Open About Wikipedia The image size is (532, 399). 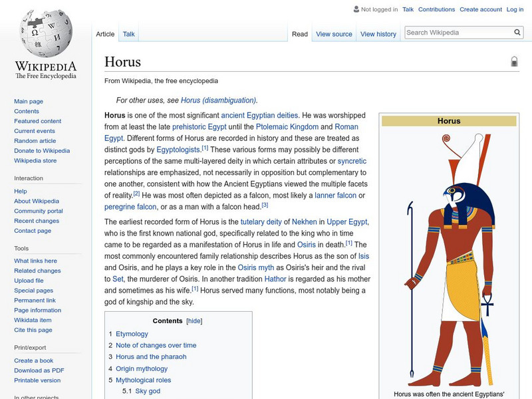coord(37,201)
